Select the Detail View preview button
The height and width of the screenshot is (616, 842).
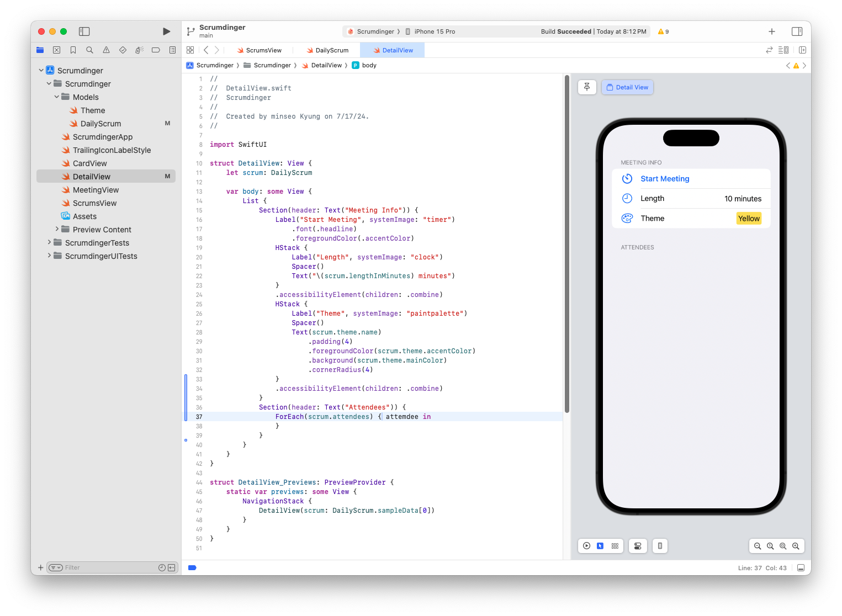pos(627,87)
